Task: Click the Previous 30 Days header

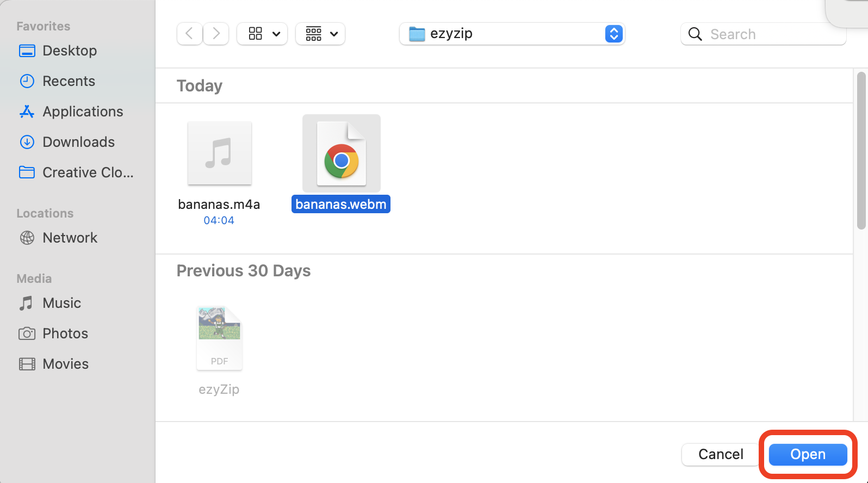Action: point(244,271)
